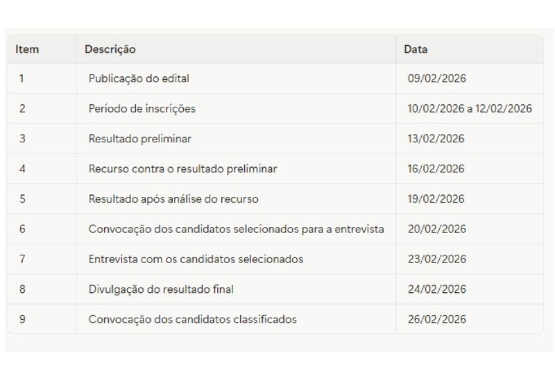Image resolution: width=555 pixels, height=392 pixels.
Task: Click the 'Data' column header
Action: 416,49
